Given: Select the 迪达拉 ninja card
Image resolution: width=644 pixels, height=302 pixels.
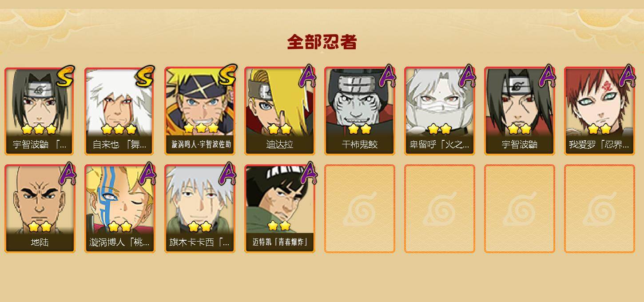Looking at the screenshot, I should click(280, 111).
